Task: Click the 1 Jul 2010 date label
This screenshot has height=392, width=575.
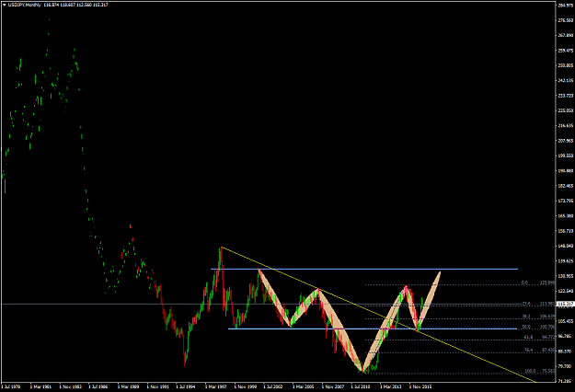Action: pyautogui.click(x=362, y=386)
